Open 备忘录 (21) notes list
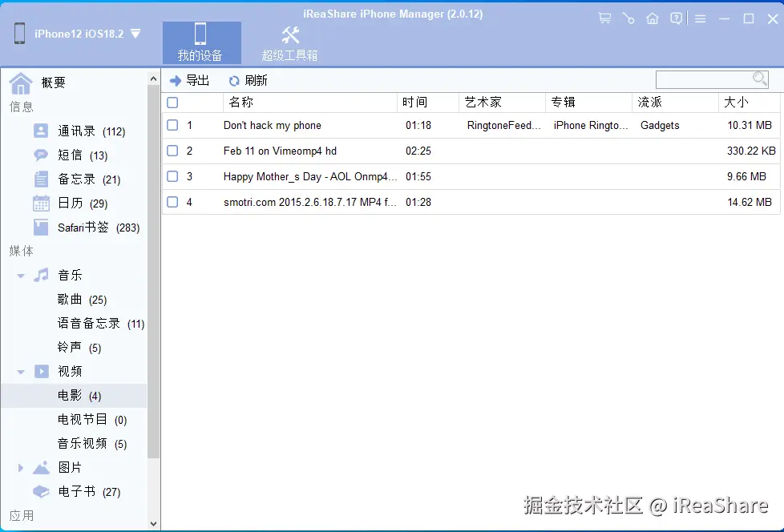The height and width of the screenshot is (532, 784). 89,179
